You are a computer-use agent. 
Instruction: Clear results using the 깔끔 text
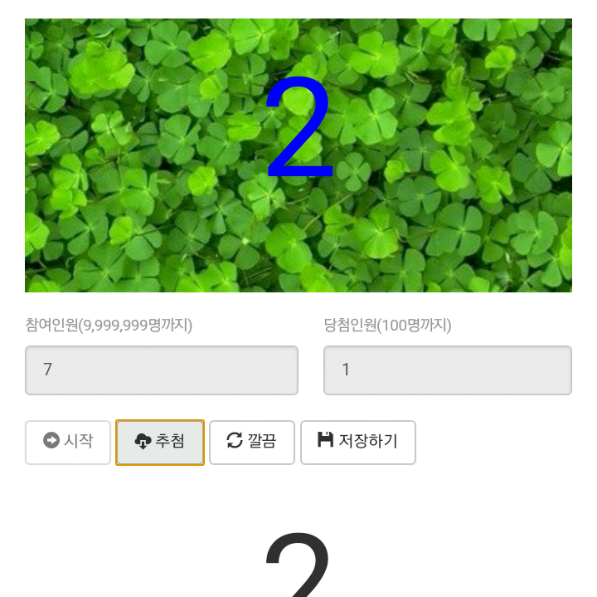tap(262, 441)
